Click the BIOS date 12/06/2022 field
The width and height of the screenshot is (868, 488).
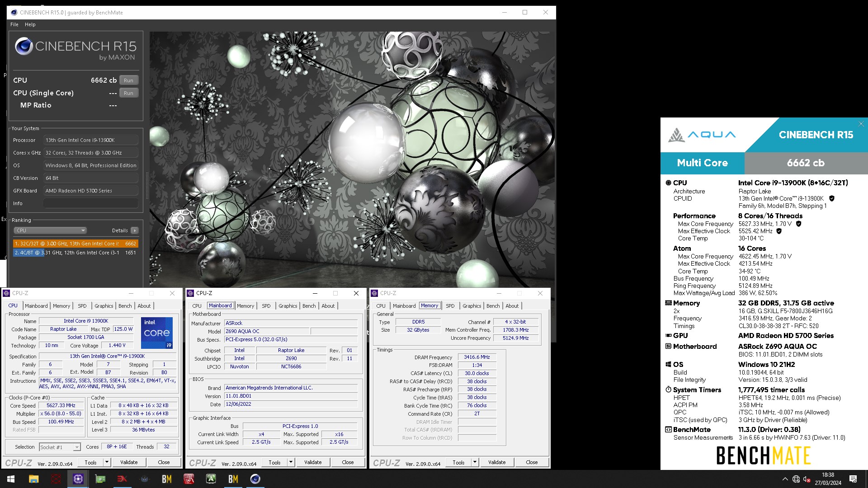pyautogui.click(x=291, y=404)
